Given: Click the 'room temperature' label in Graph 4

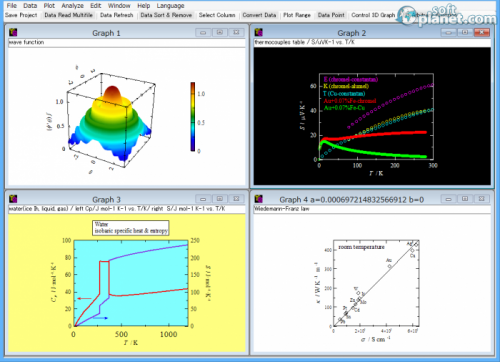Looking at the screenshot, I should point(361,247).
